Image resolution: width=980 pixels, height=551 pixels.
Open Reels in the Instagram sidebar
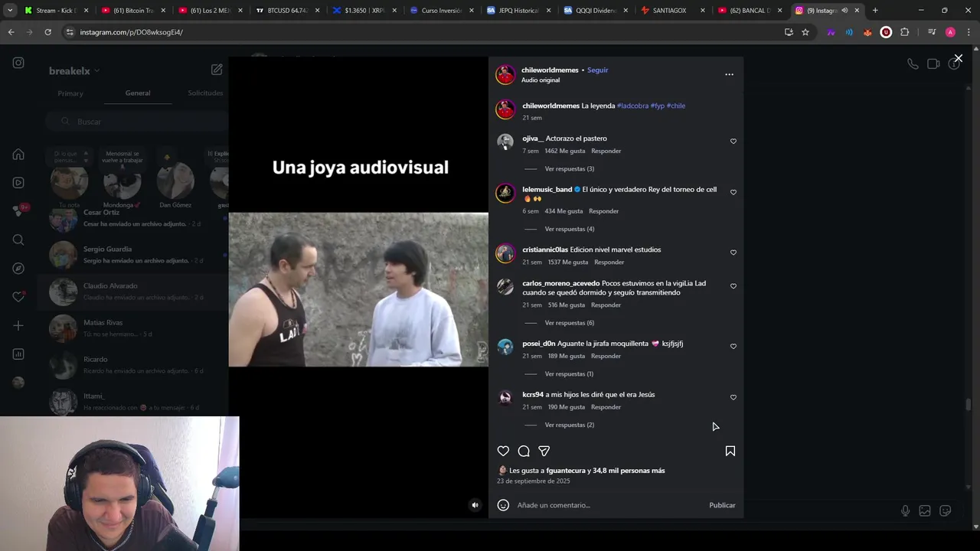18,182
